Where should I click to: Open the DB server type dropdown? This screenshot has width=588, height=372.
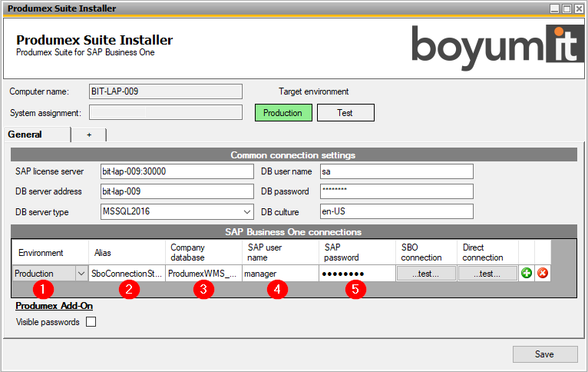tap(246, 211)
